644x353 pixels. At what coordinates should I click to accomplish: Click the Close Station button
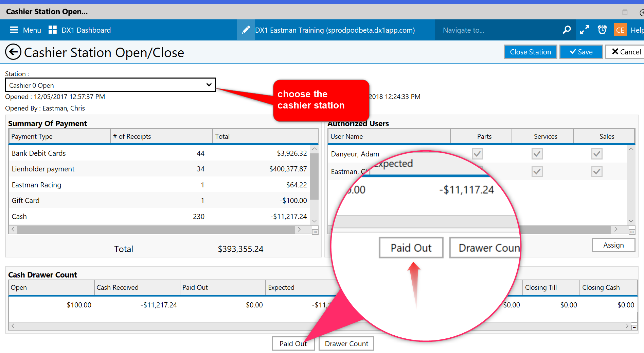tap(531, 52)
